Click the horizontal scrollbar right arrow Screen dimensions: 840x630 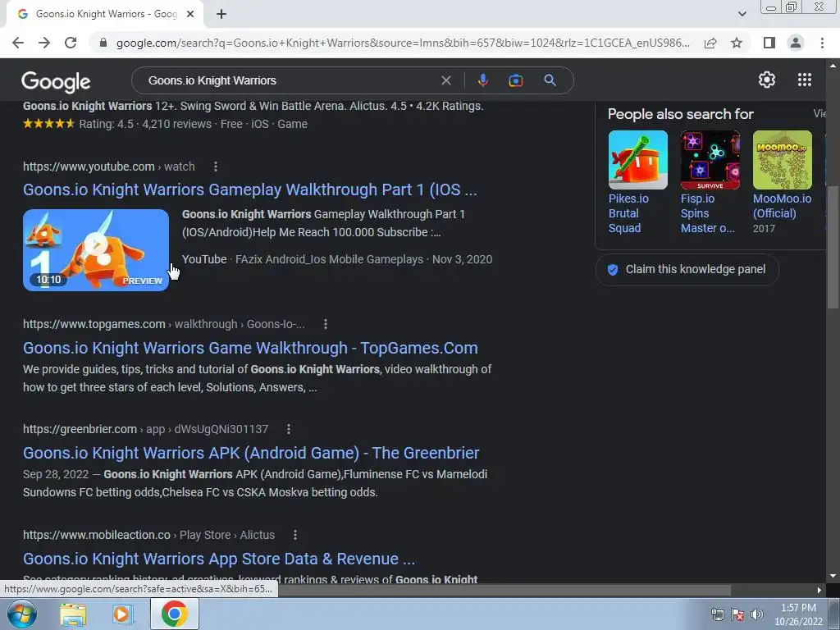819,590
